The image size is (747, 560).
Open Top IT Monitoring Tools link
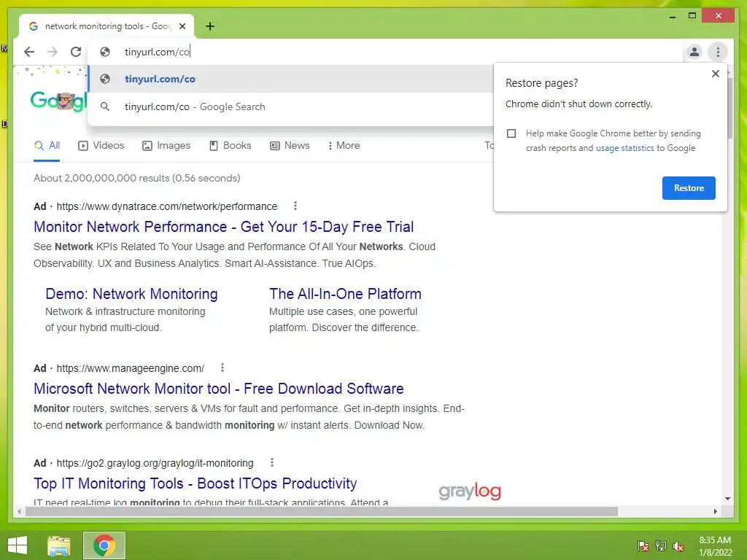[x=196, y=483]
